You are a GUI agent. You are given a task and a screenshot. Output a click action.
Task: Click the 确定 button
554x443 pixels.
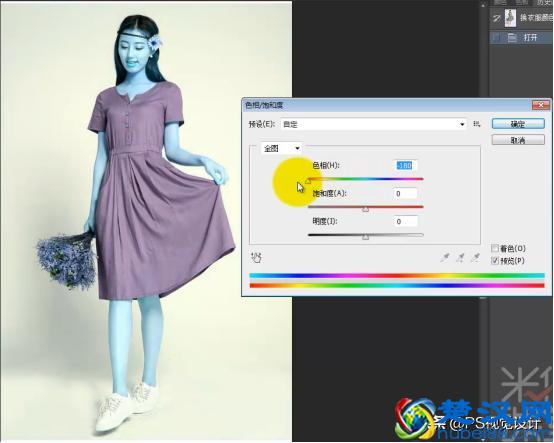tap(518, 124)
